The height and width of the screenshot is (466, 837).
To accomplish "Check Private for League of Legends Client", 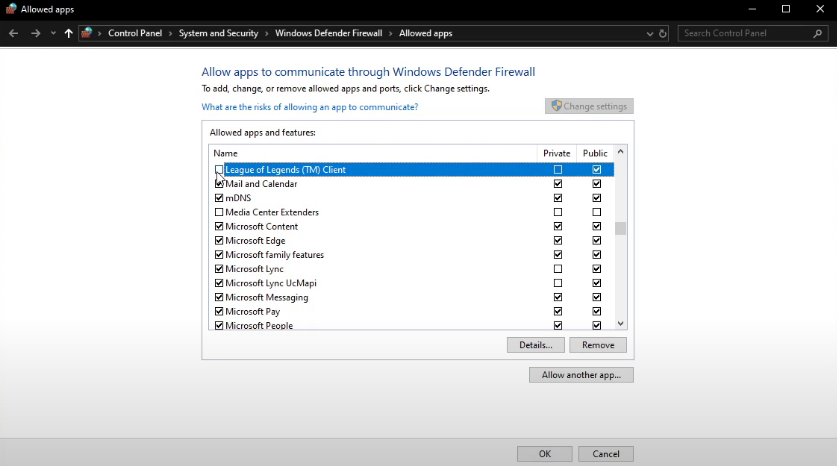I will point(558,170).
